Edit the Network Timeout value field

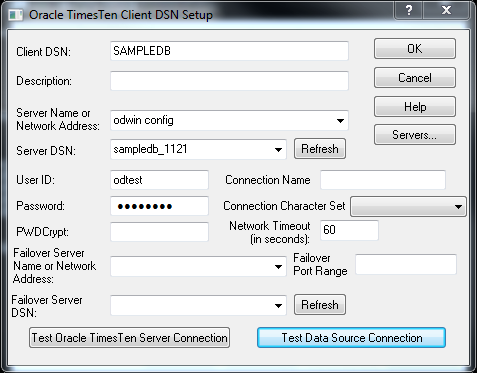point(349,230)
